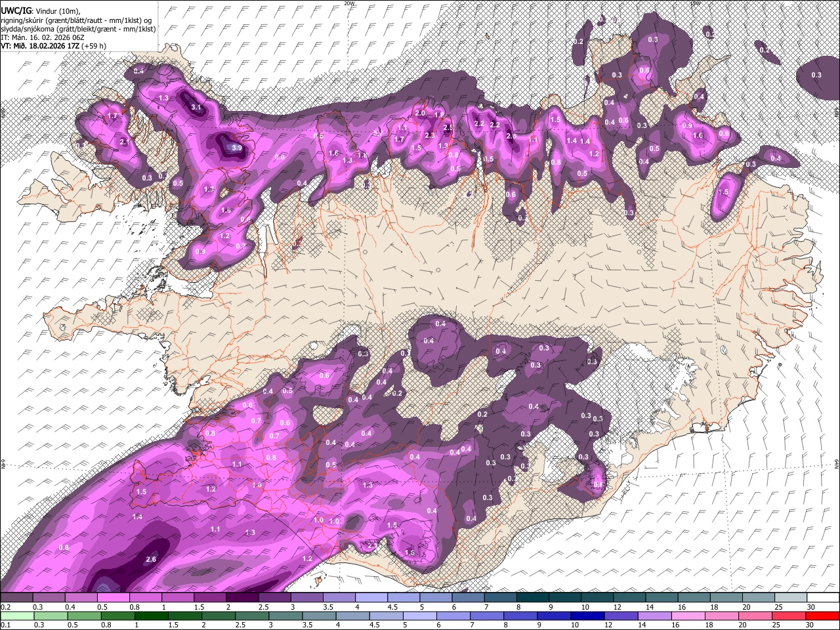Image resolution: width=840 pixels, height=630 pixels.
Task: Select the light pink 16 swatch in bottom legend row
Action: [688, 616]
